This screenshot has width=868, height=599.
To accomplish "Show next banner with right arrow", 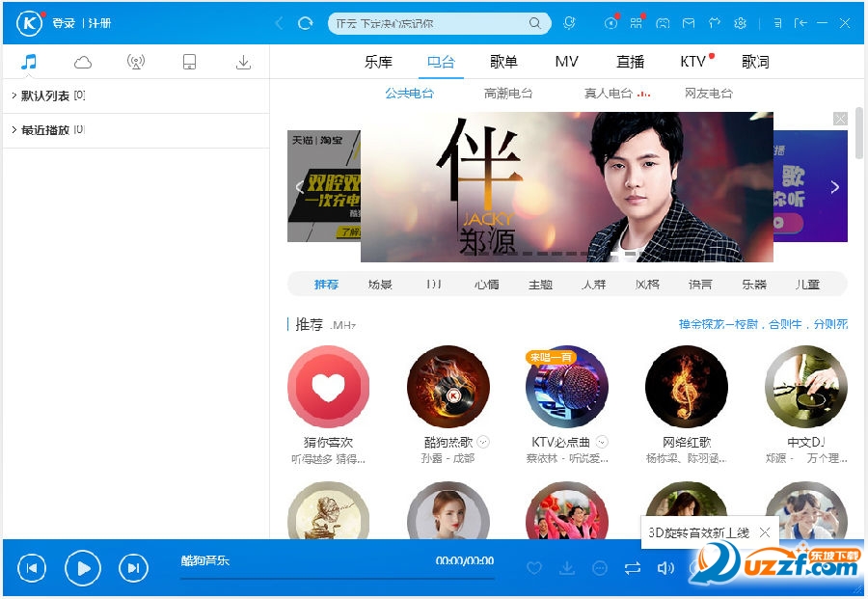I will 835,187.
